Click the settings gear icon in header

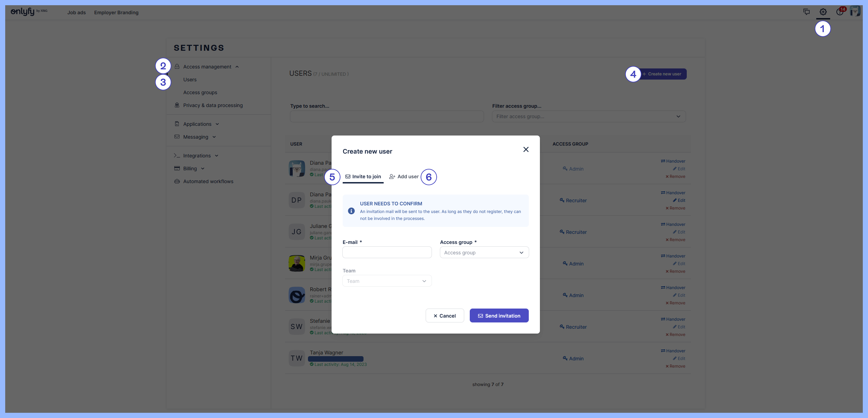[823, 12]
